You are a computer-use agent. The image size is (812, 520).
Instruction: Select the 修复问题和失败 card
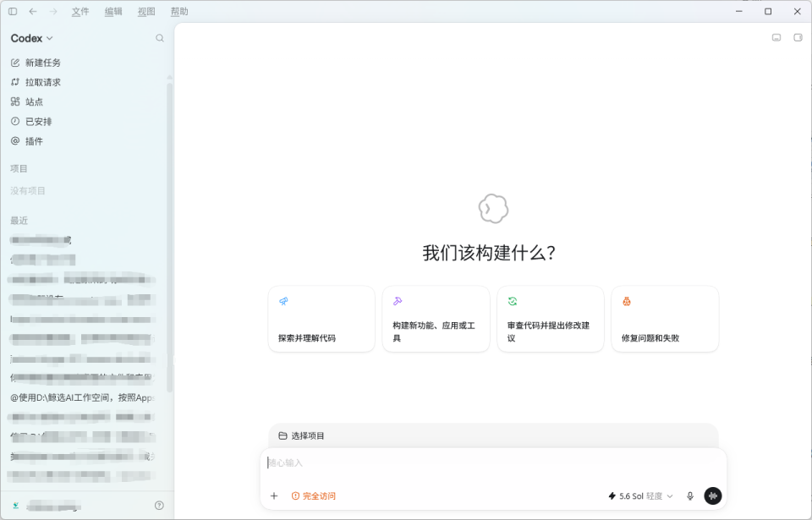click(x=665, y=319)
